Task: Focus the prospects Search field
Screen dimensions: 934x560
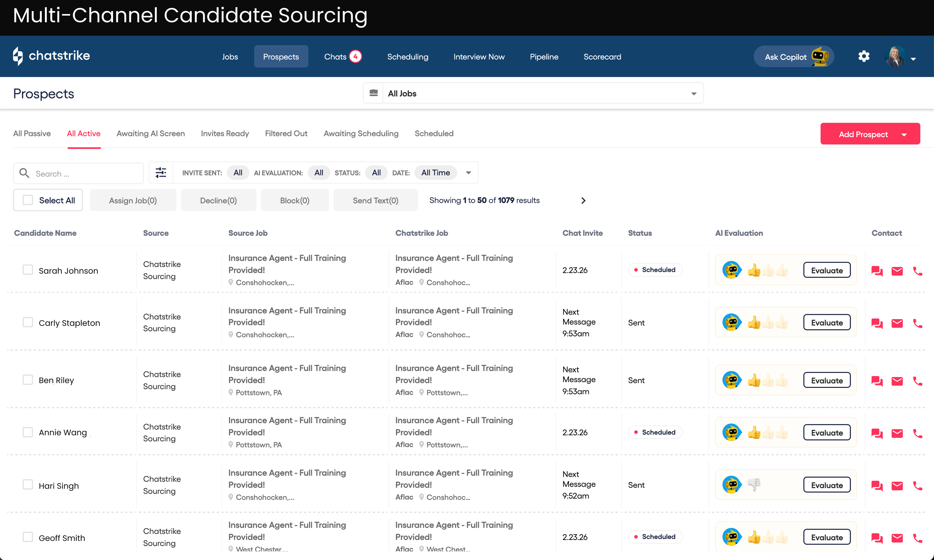Action: point(87,174)
